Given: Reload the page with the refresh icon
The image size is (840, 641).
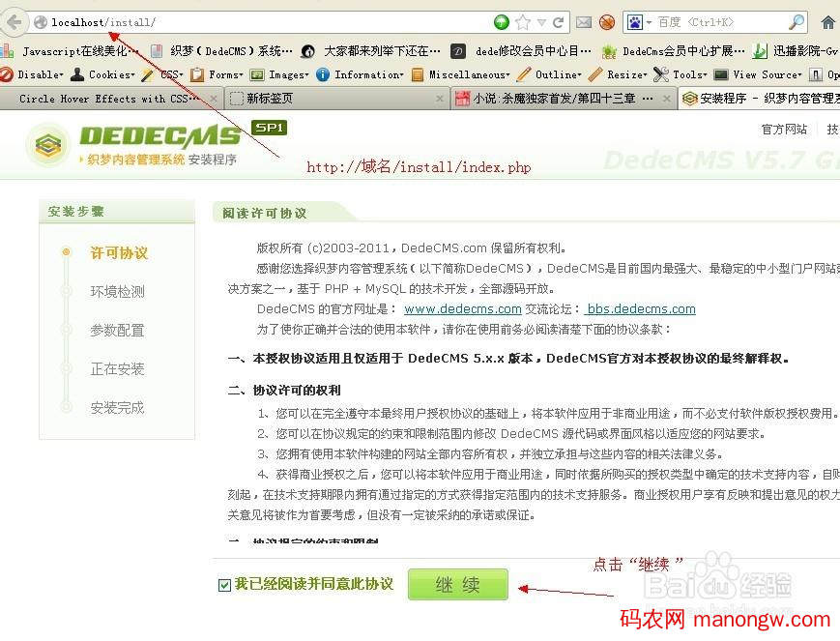Looking at the screenshot, I should [558, 22].
